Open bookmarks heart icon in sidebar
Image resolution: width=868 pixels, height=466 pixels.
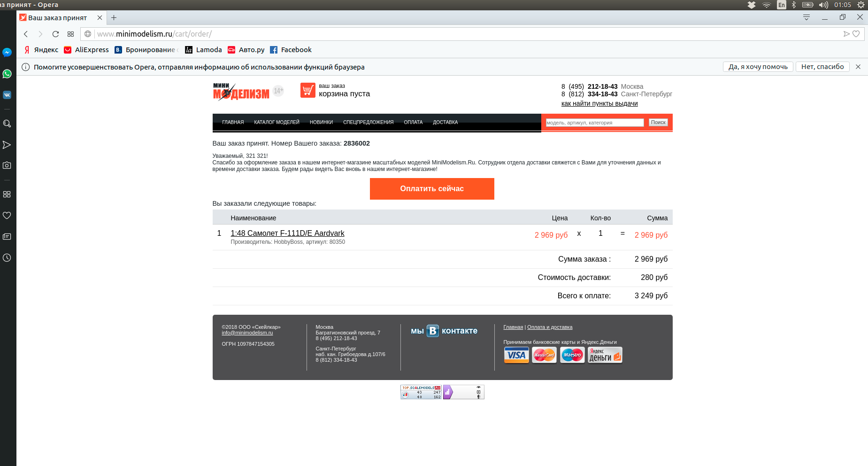pos(7,216)
